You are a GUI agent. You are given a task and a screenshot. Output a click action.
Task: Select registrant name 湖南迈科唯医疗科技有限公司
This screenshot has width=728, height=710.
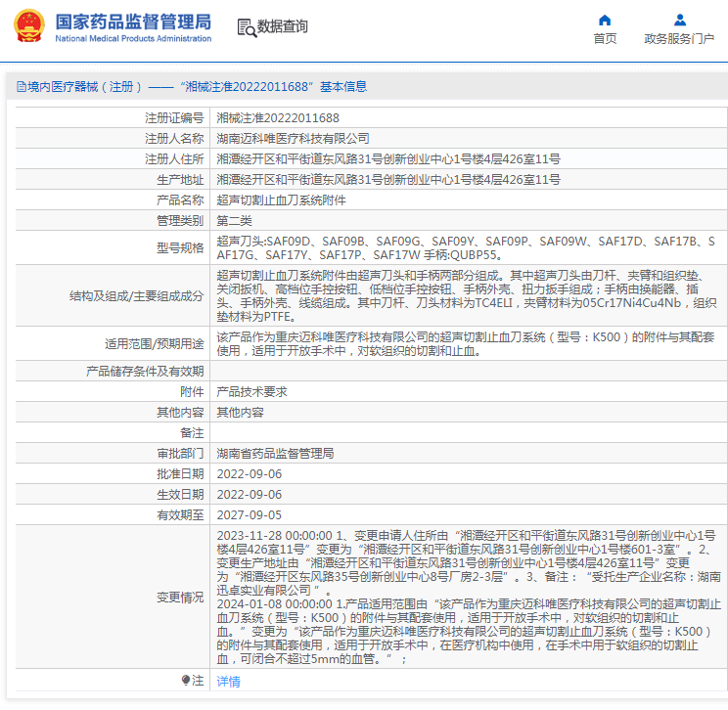pyautogui.click(x=293, y=139)
